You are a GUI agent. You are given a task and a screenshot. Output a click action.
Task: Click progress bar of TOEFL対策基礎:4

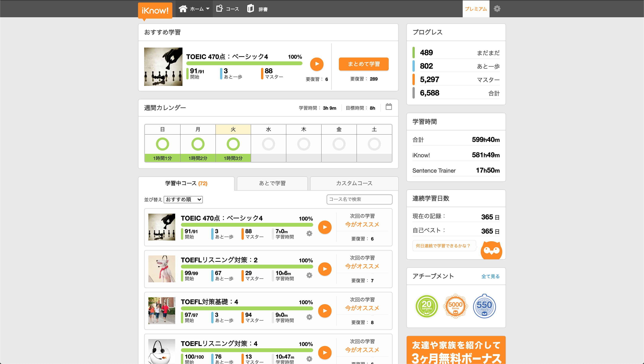click(x=247, y=308)
